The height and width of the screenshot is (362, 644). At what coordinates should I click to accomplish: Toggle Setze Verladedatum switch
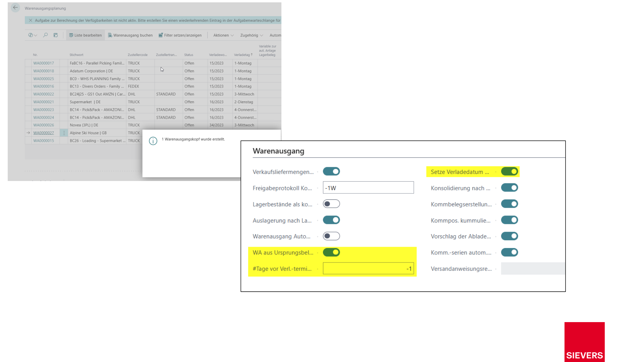[x=509, y=172]
